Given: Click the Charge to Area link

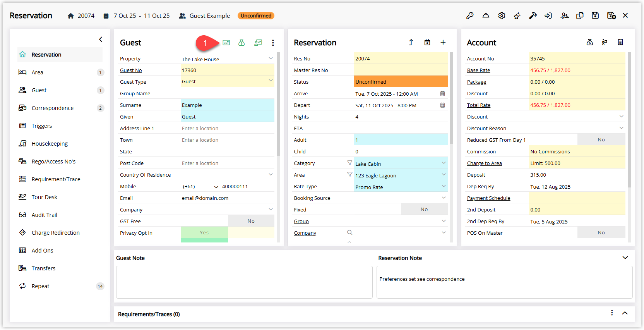Looking at the screenshot, I should (x=485, y=163).
